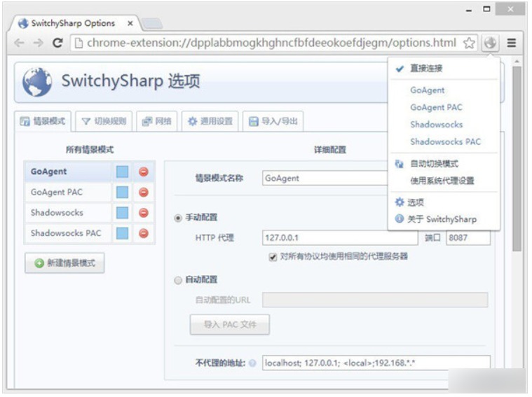Switch to the 切换规则 tab

coord(104,121)
